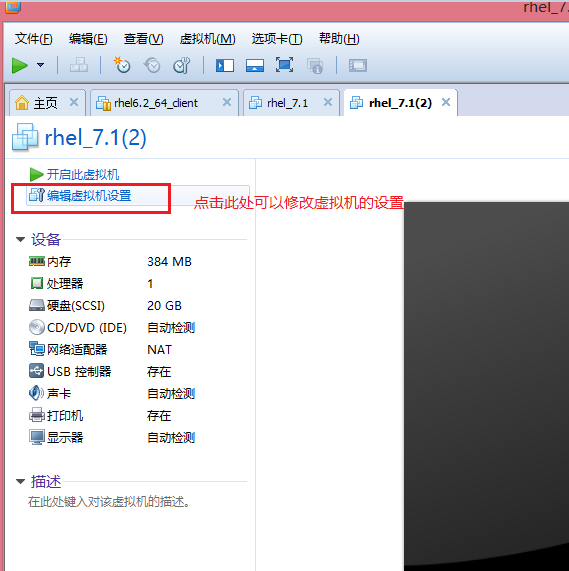The image size is (569, 571).
Task: Select the 内存 device row label
Action: click(59, 261)
